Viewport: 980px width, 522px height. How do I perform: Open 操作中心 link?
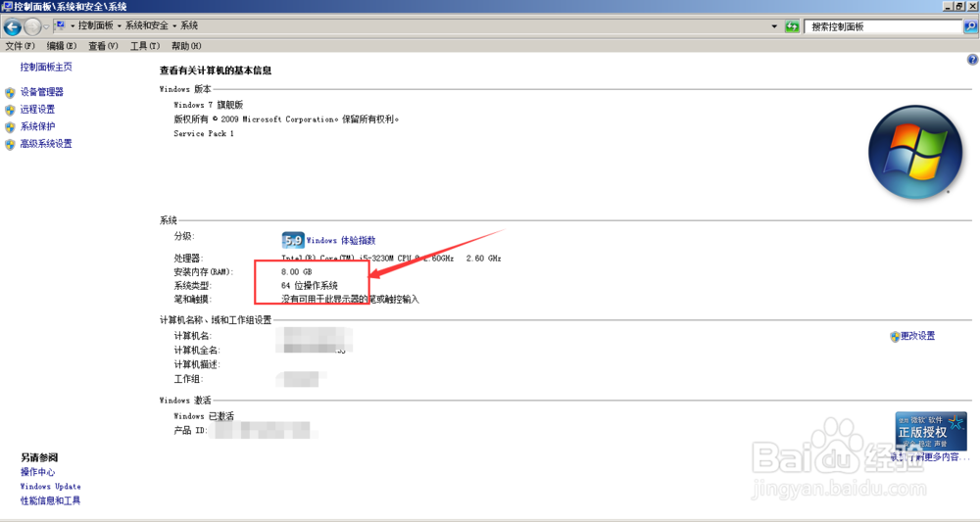(37, 472)
